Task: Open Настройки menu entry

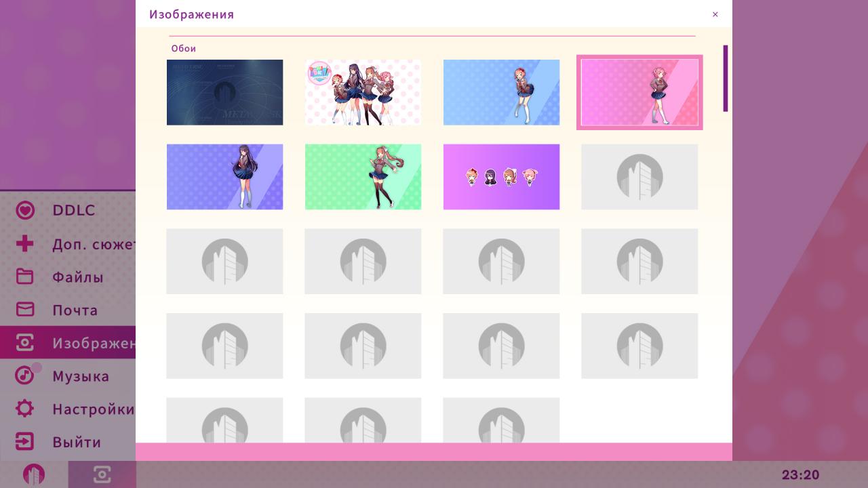Action: tap(68, 409)
